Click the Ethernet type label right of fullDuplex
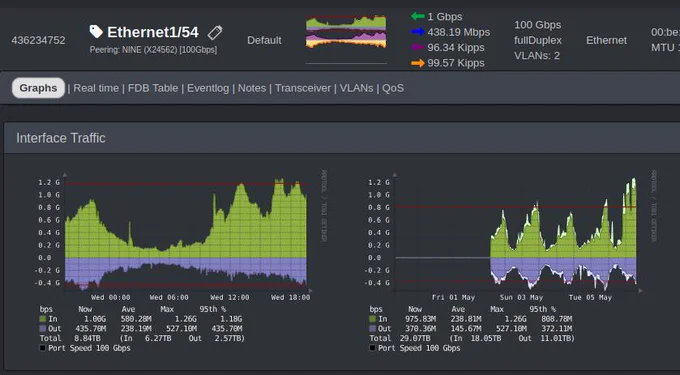The width and height of the screenshot is (680, 375). pos(606,40)
